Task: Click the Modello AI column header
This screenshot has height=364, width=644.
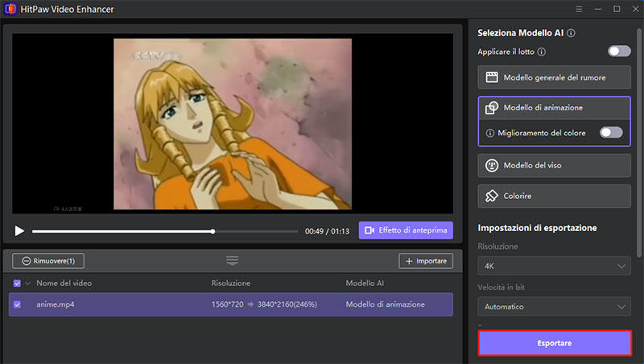Action: (x=365, y=283)
